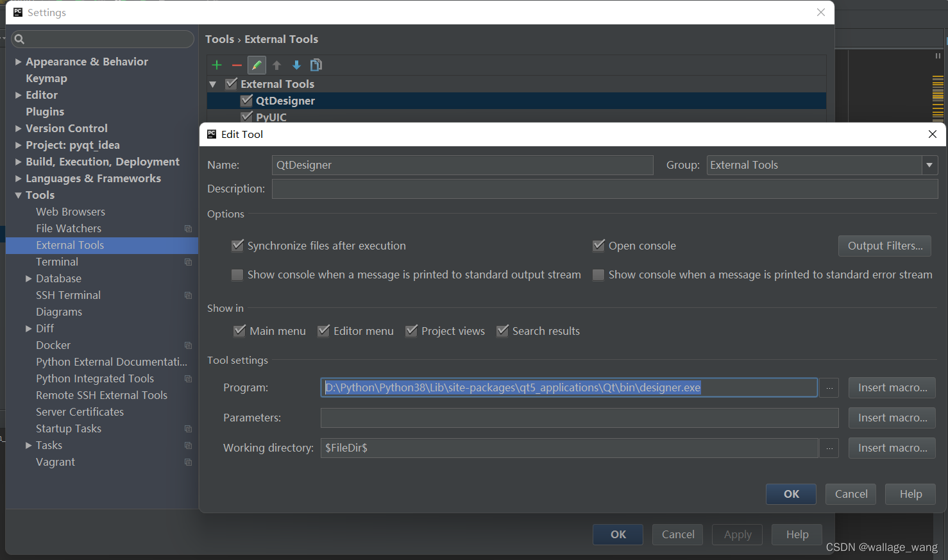Open the Group dropdown arrow

(x=929, y=165)
